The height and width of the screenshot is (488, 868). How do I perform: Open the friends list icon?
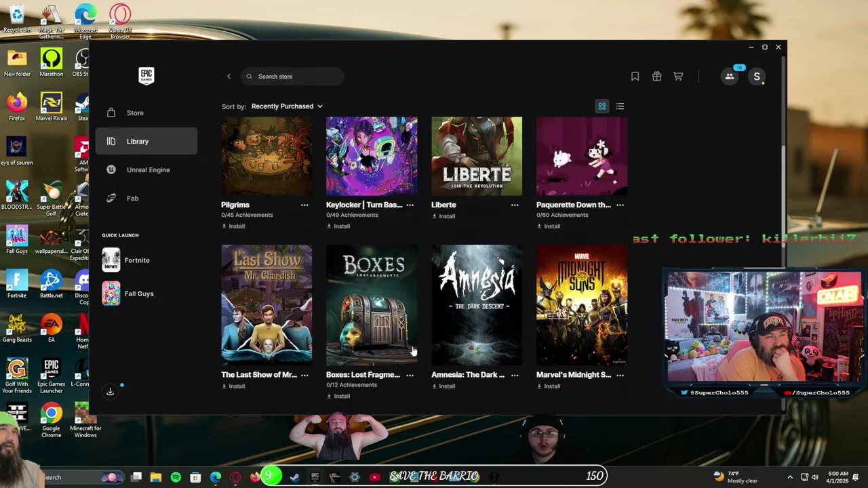click(x=730, y=77)
